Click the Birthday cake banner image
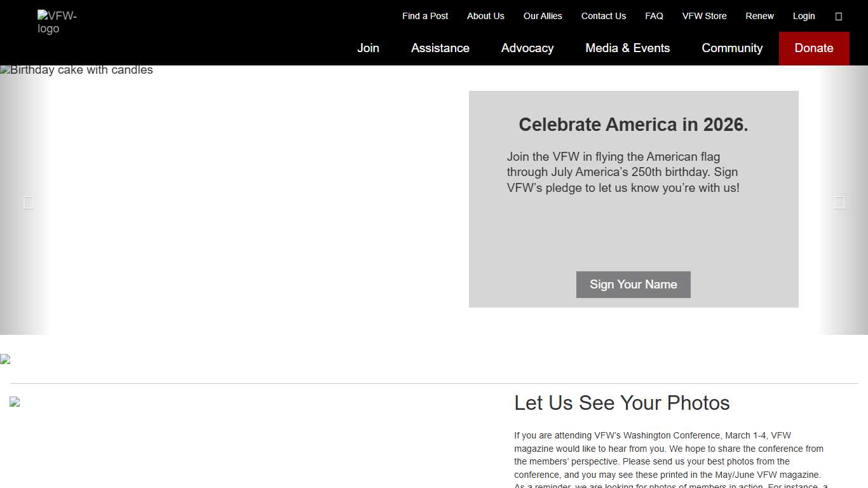The height and width of the screenshot is (488, 868). coord(77,70)
